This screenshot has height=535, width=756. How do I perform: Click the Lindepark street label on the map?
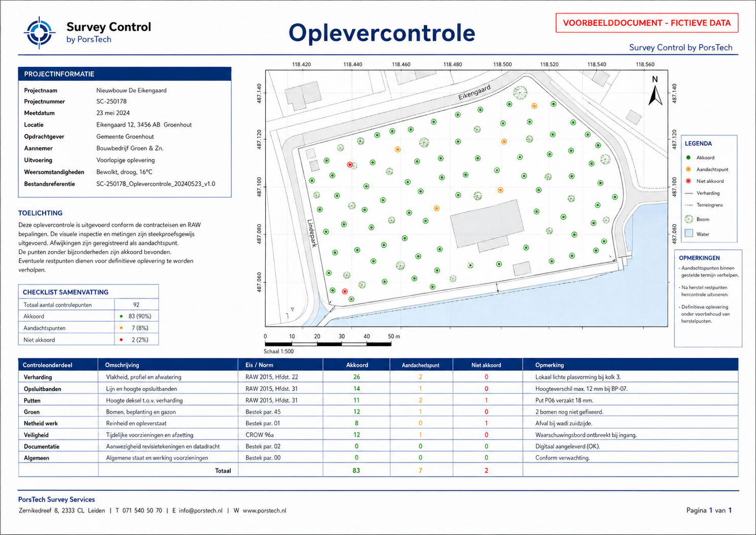(x=312, y=233)
